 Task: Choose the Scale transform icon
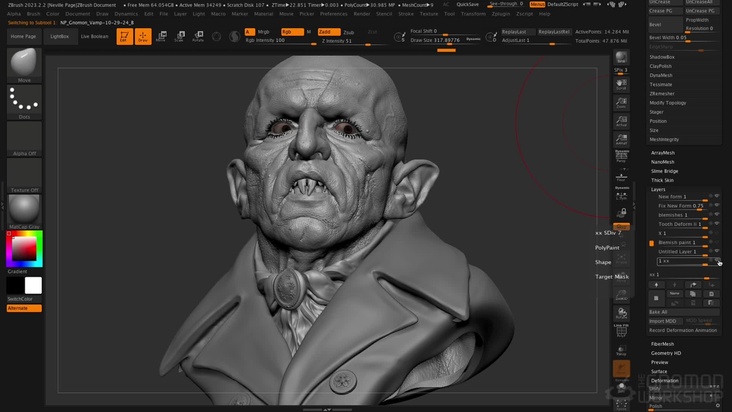click(180, 36)
